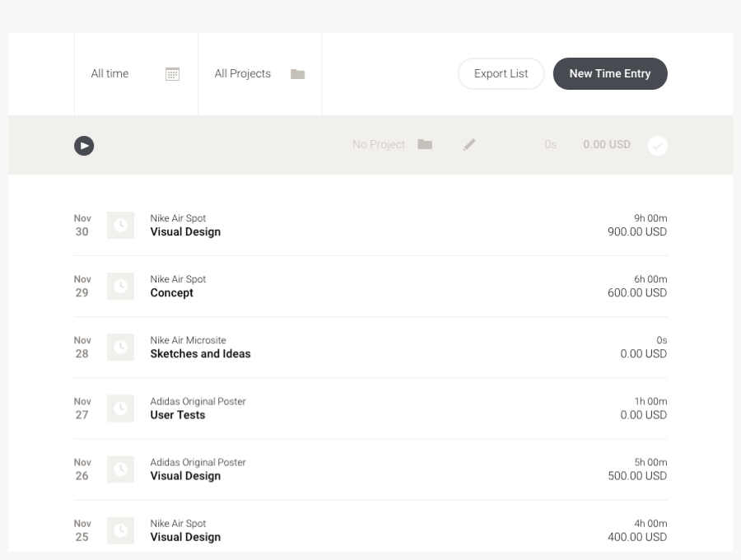Click the clock icon beside Sketches and Ideas

(120, 347)
